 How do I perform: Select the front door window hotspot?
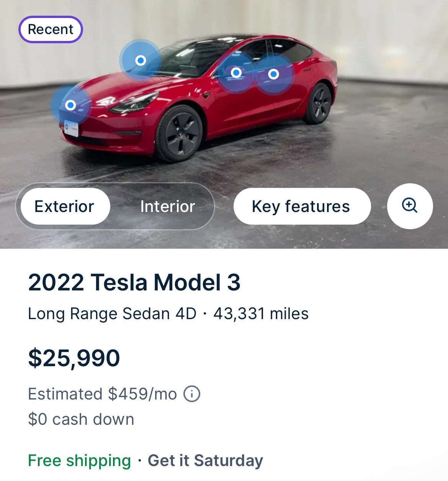pyautogui.click(x=236, y=73)
